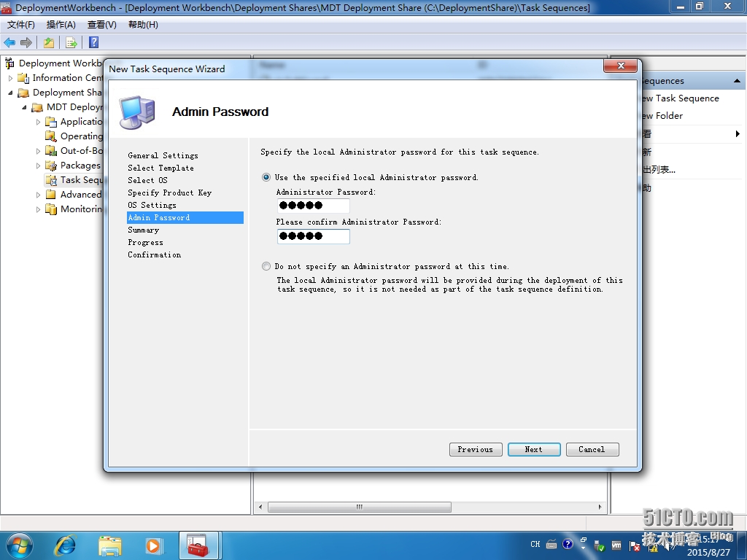Click the CH language indicator
The width and height of the screenshot is (747, 560).
click(x=535, y=544)
